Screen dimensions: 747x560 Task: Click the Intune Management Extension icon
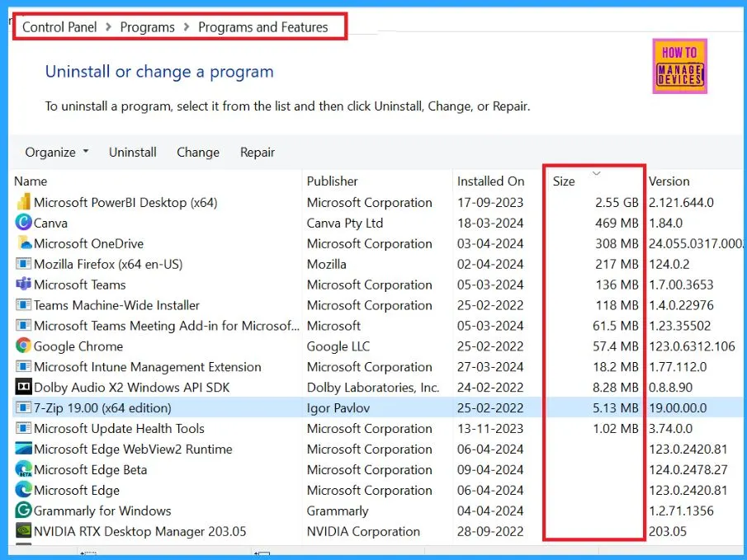click(23, 367)
